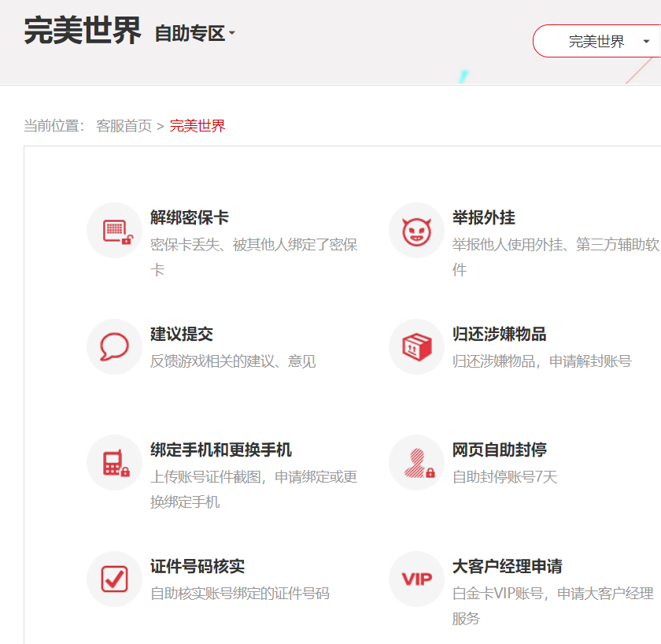Open the 建议提交 title link

[x=182, y=334]
